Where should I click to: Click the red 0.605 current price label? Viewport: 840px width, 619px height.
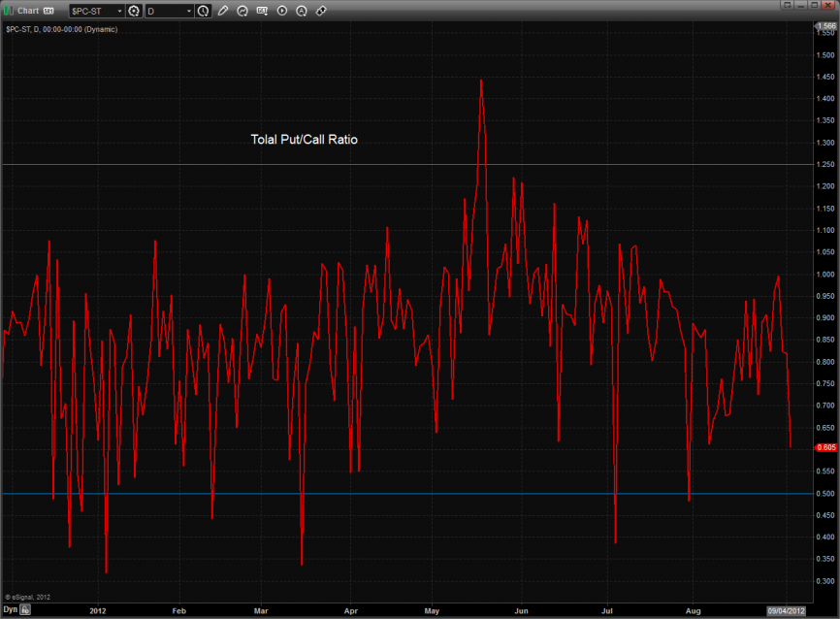(x=826, y=447)
